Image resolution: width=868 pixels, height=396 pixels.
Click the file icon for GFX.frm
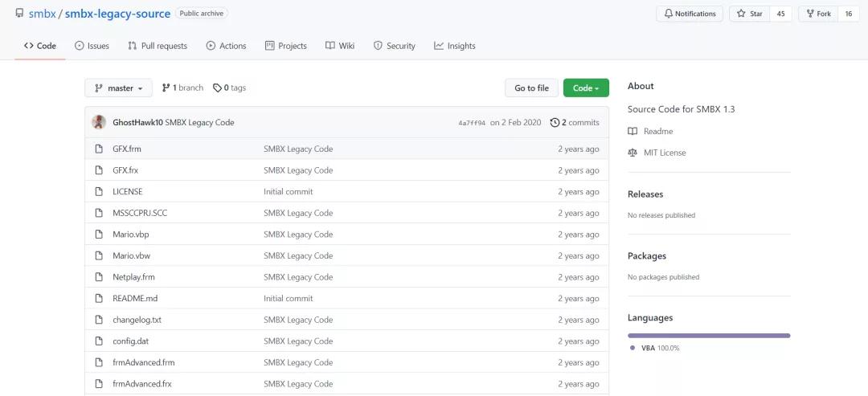[99, 149]
